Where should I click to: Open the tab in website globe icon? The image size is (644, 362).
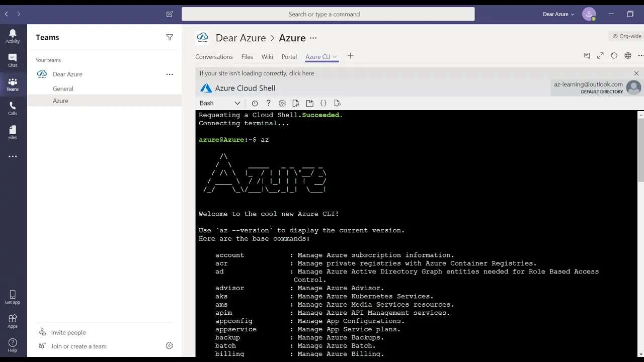pyautogui.click(x=628, y=56)
